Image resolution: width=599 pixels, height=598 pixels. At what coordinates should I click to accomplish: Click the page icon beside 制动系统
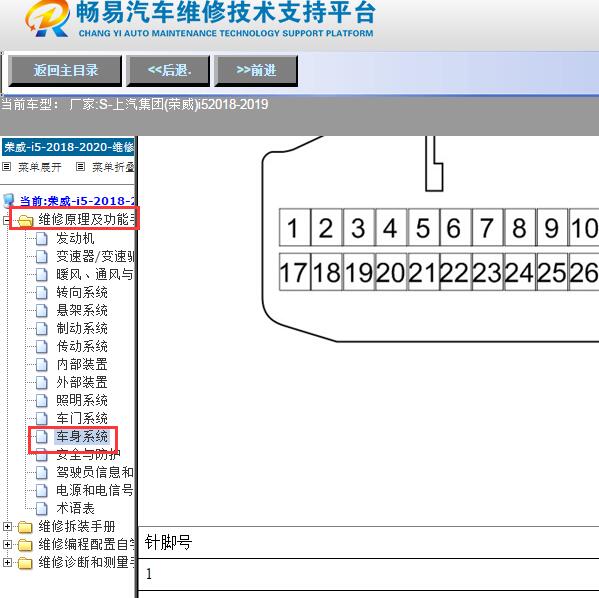tap(42, 329)
